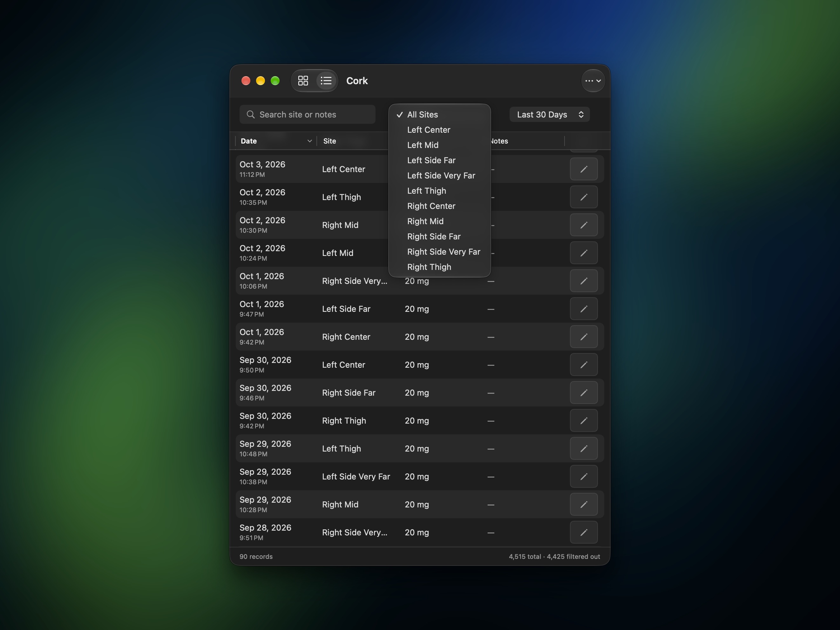The width and height of the screenshot is (840, 630).
Task: Click 20 mg dose in Right Center row
Action: (x=417, y=337)
